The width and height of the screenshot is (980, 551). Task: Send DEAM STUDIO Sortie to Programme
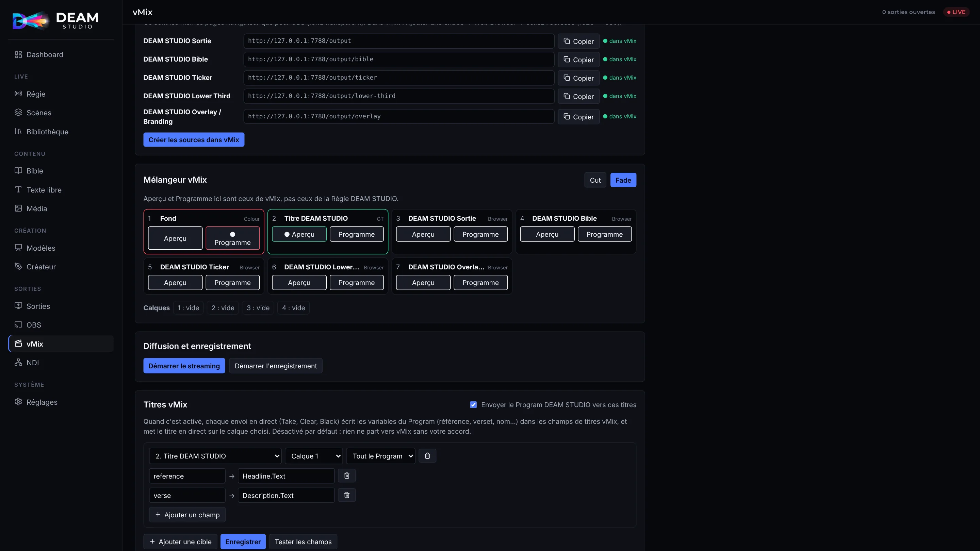tap(480, 234)
